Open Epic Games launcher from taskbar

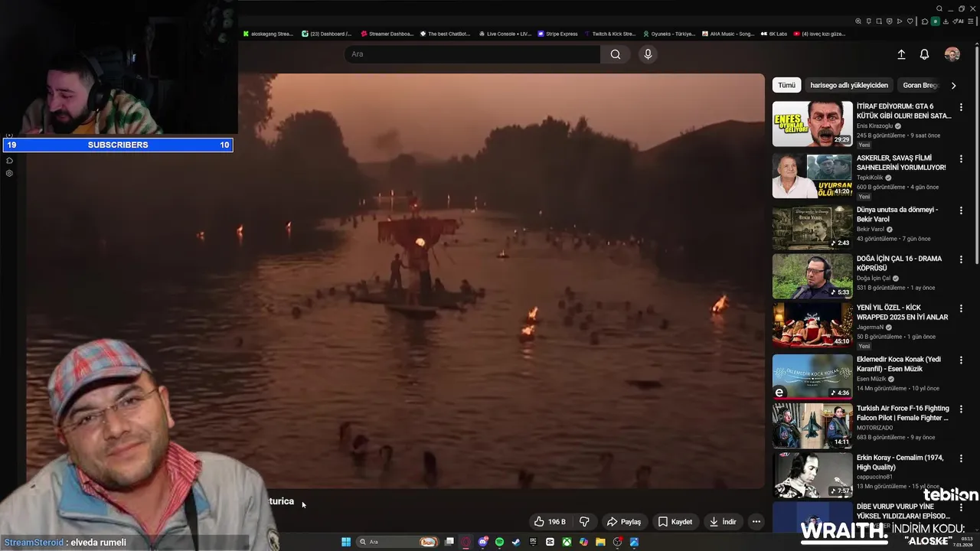click(533, 542)
